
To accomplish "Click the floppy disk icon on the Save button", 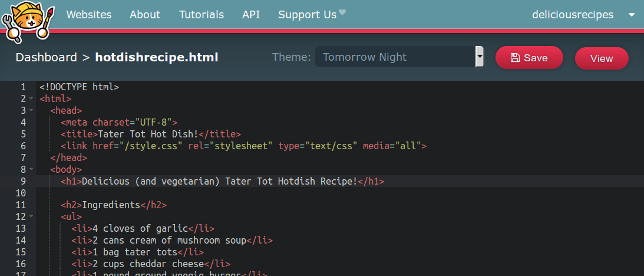I will [x=515, y=58].
